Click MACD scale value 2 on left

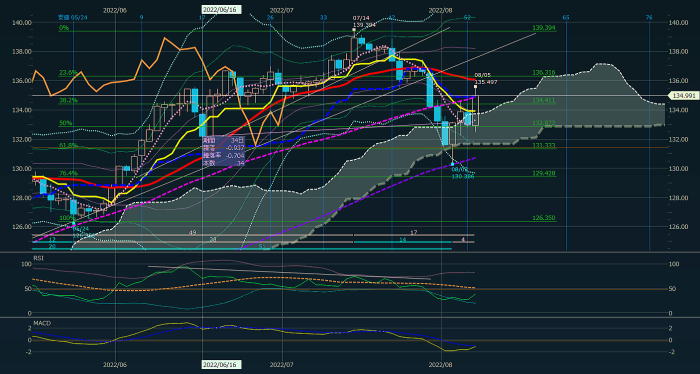[x=29, y=328]
